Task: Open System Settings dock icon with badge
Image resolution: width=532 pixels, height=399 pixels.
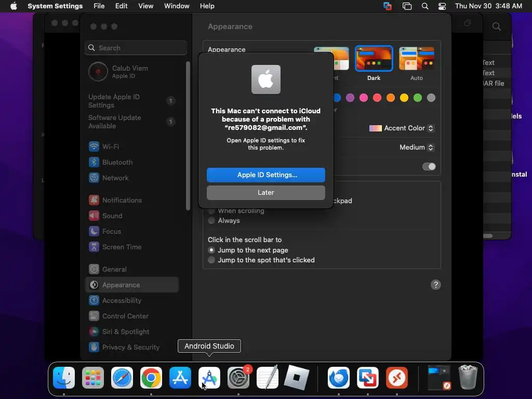Action: point(238,378)
